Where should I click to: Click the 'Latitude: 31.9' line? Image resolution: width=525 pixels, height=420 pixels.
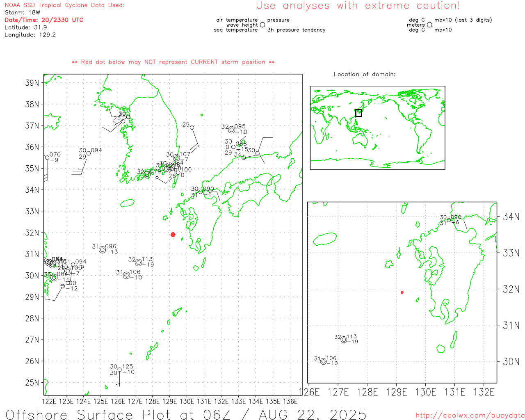[x=26, y=27]
